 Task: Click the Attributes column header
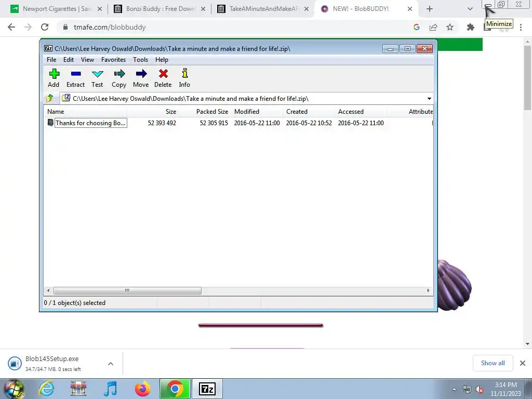[410, 112]
